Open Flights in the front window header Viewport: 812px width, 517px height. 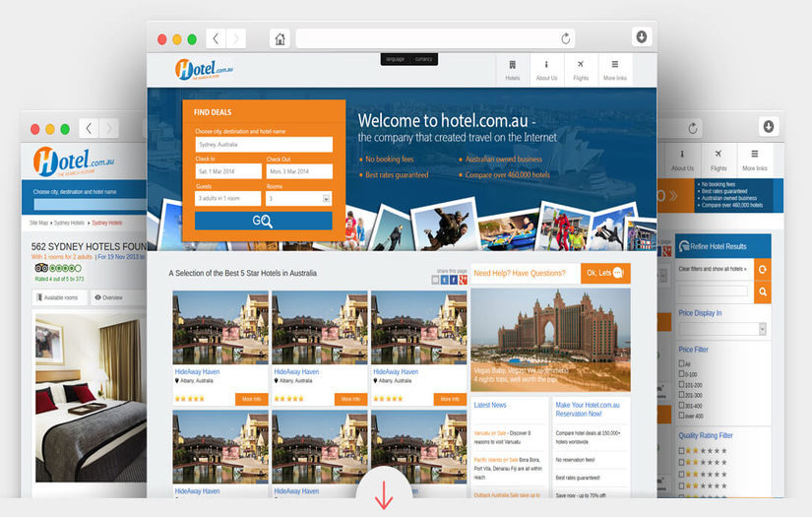(x=581, y=70)
